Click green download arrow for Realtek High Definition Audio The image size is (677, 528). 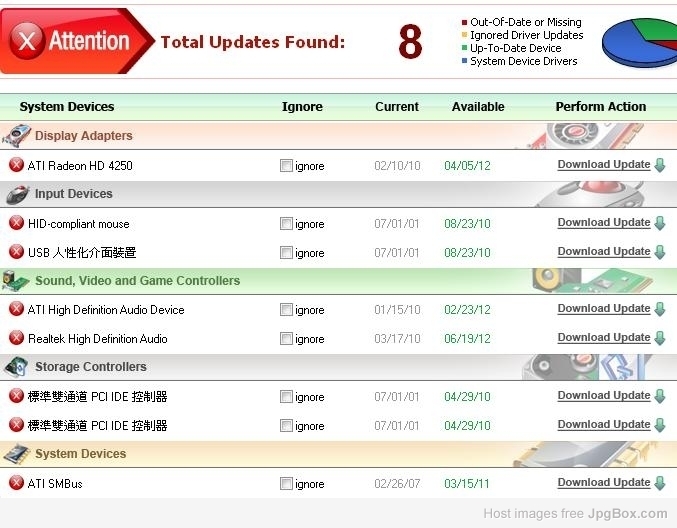(660, 338)
